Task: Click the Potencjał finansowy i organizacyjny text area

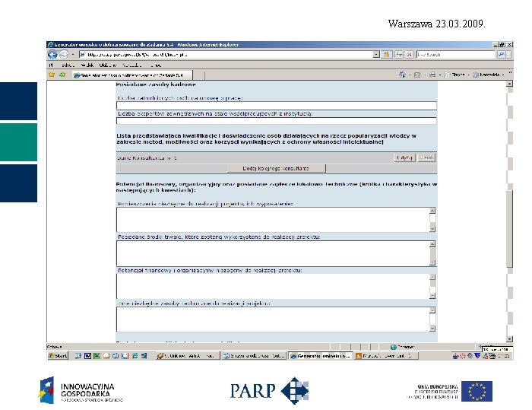Action: pyautogui.click(x=273, y=286)
